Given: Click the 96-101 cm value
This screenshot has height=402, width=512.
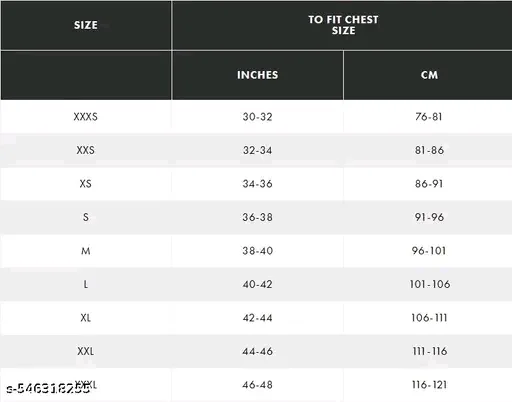Looking at the screenshot, I should pos(429,251).
